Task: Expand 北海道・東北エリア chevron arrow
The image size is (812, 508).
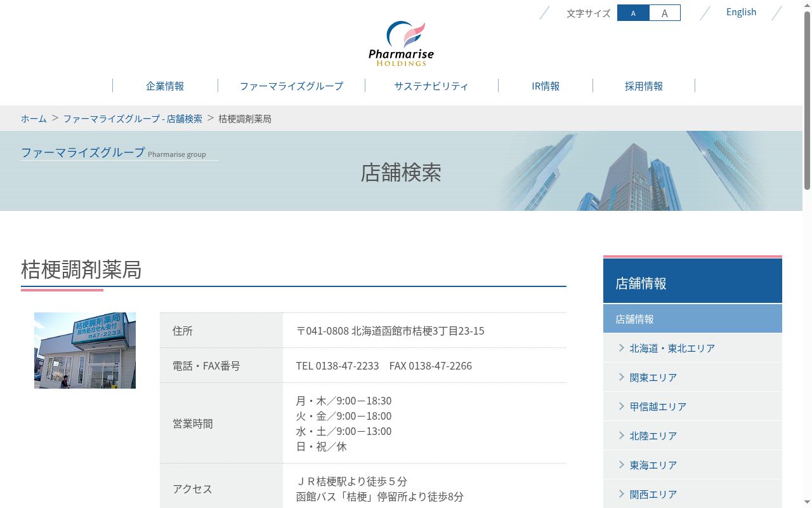Action: tap(622, 347)
